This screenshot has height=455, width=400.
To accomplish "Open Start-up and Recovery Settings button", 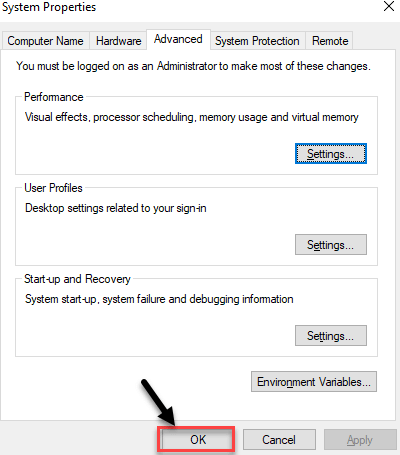I will (x=331, y=336).
